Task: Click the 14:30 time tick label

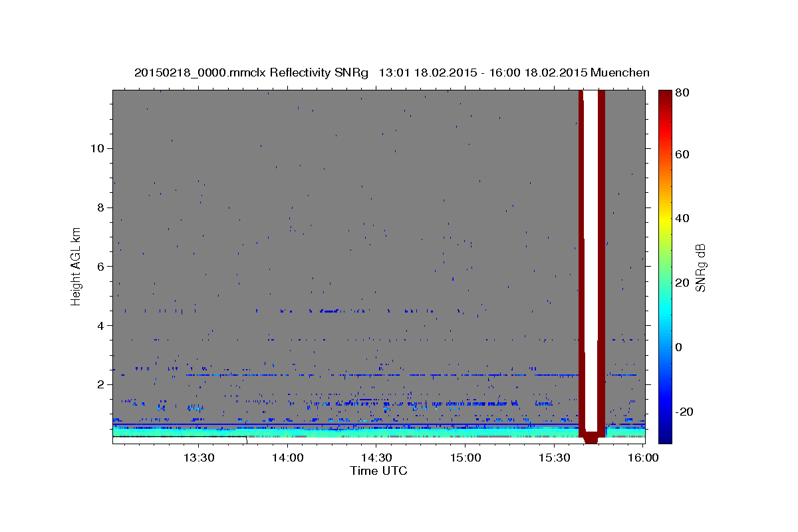Action: click(x=376, y=458)
